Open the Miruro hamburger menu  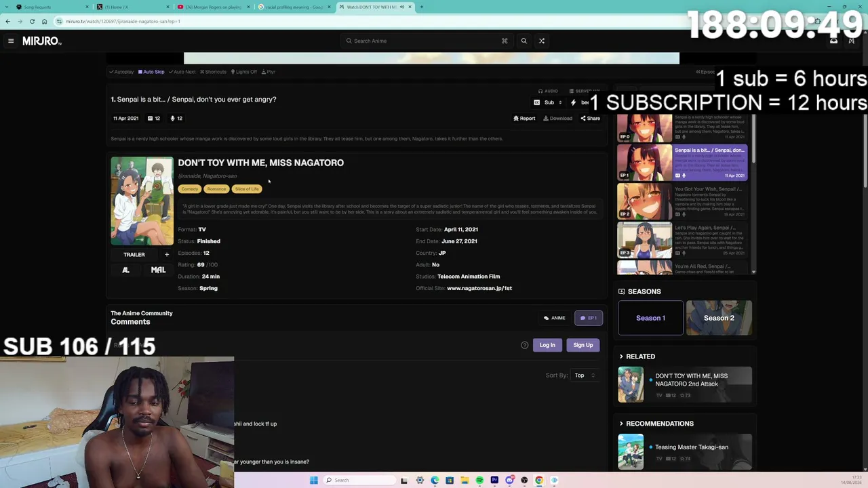(11, 41)
